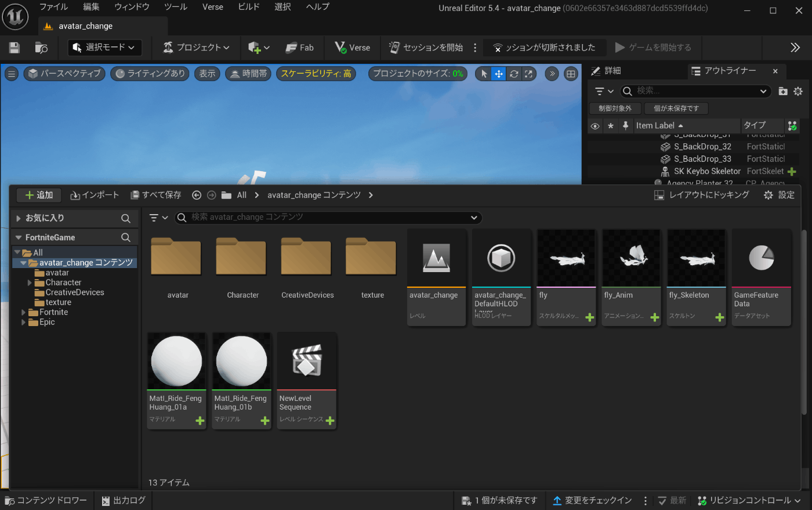This screenshot has width=812, height=510.
Task: Activate the rotate gizmo tool
Action: tap(514, 74)
